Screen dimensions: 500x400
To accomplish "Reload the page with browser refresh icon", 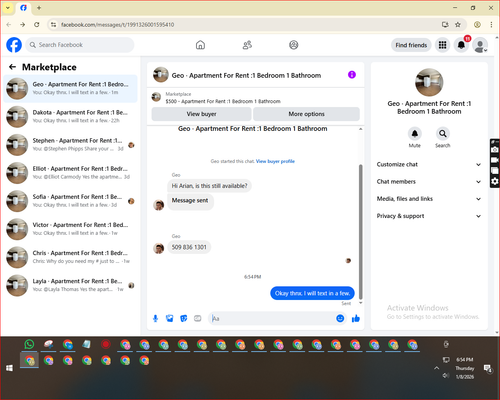I will pyautogui.click(x=37, y=25).
